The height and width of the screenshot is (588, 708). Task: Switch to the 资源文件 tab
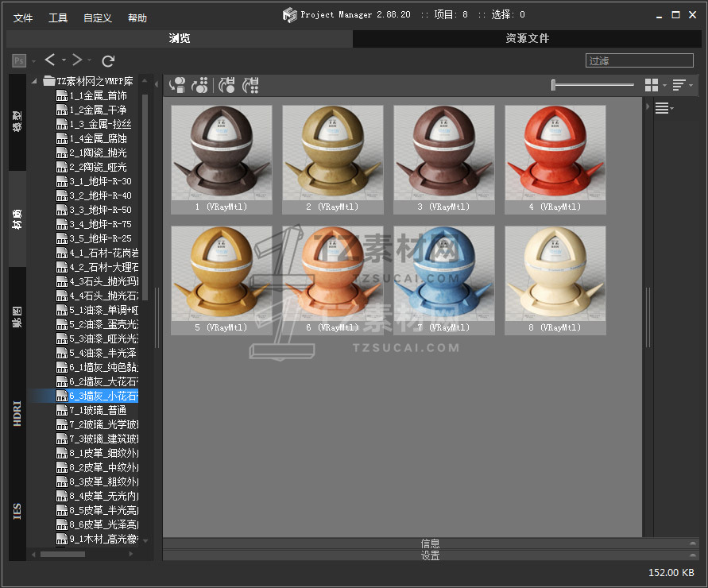pos(527,38)
